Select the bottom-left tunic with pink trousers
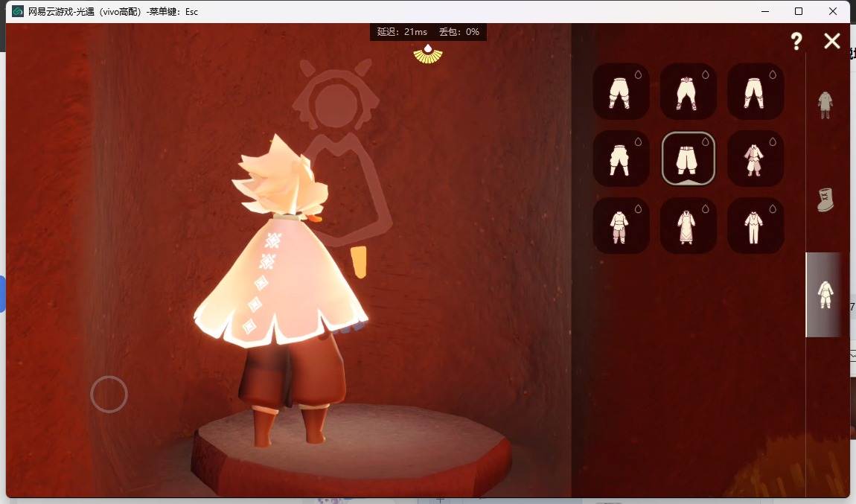 (622, 226)
